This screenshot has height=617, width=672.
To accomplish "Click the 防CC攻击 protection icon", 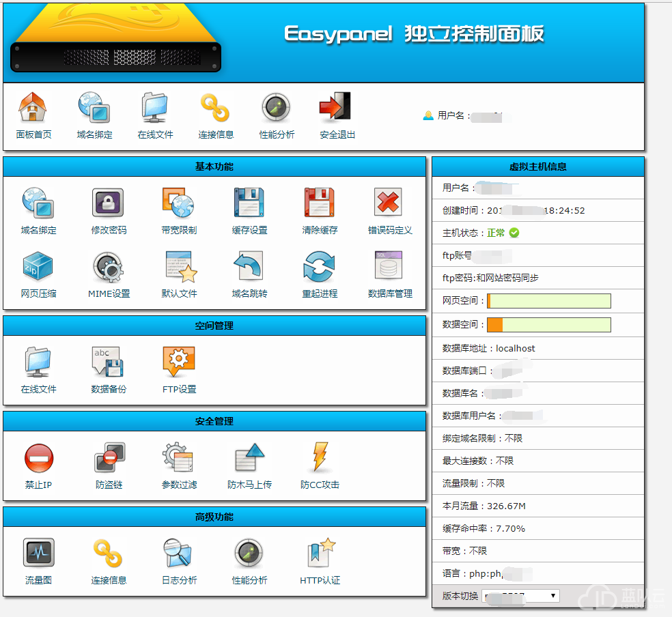I will [x=319, y=459].
